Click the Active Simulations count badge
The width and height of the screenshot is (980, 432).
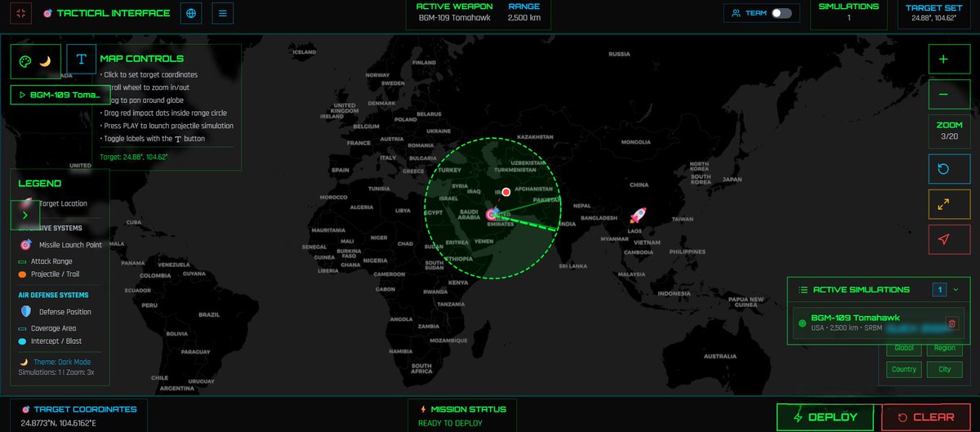click(939, 289)
